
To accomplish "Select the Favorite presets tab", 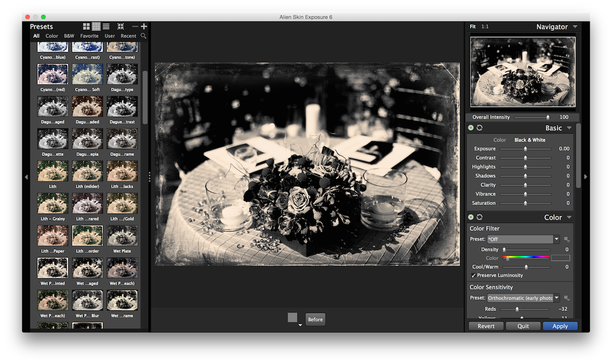I will 89,36.
